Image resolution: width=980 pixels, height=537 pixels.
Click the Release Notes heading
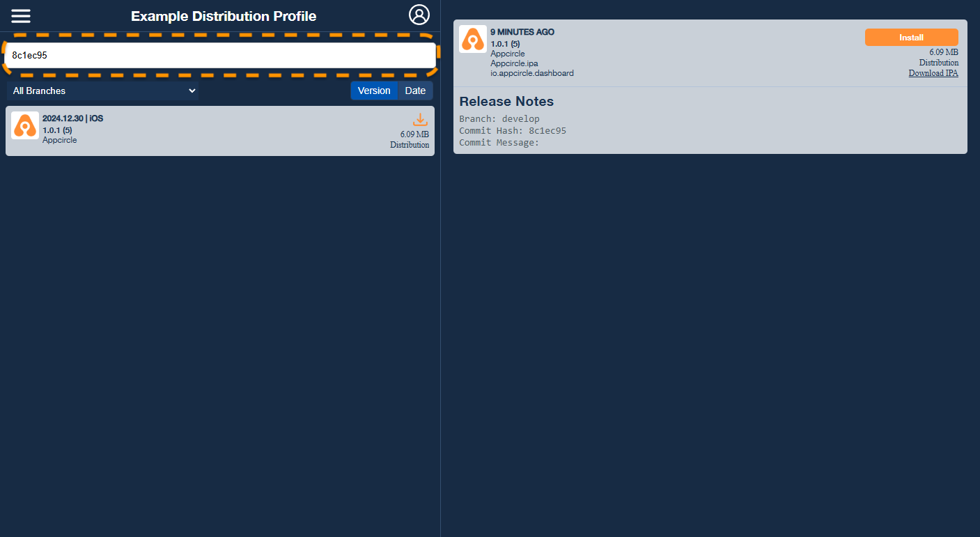[x=506, y=102]
